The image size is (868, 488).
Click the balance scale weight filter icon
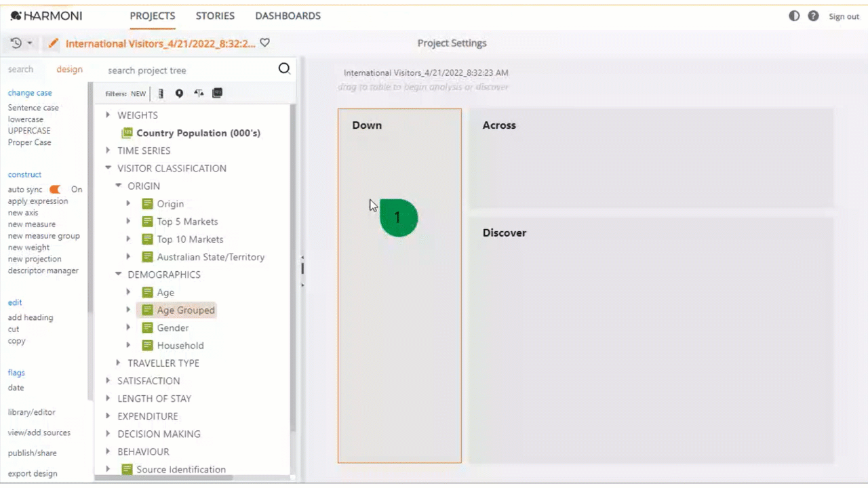(x=198, y=94)
